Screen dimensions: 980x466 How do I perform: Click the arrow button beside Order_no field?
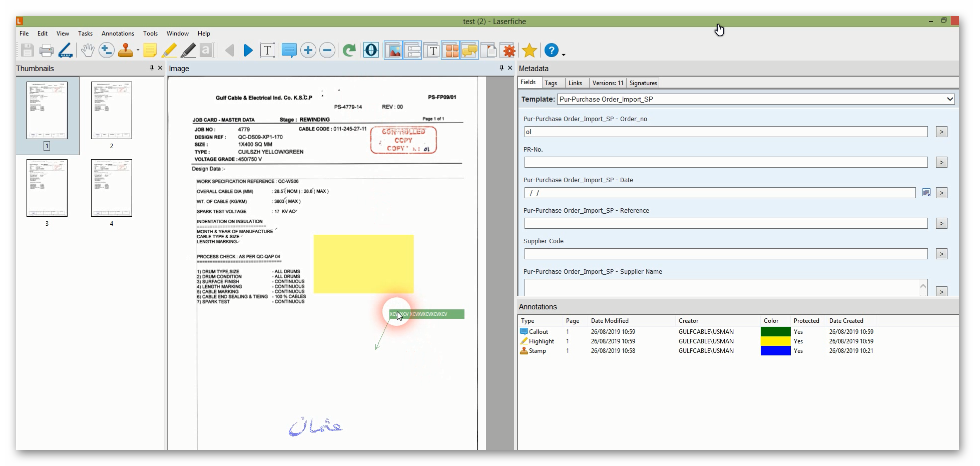[x=941, y=132]
